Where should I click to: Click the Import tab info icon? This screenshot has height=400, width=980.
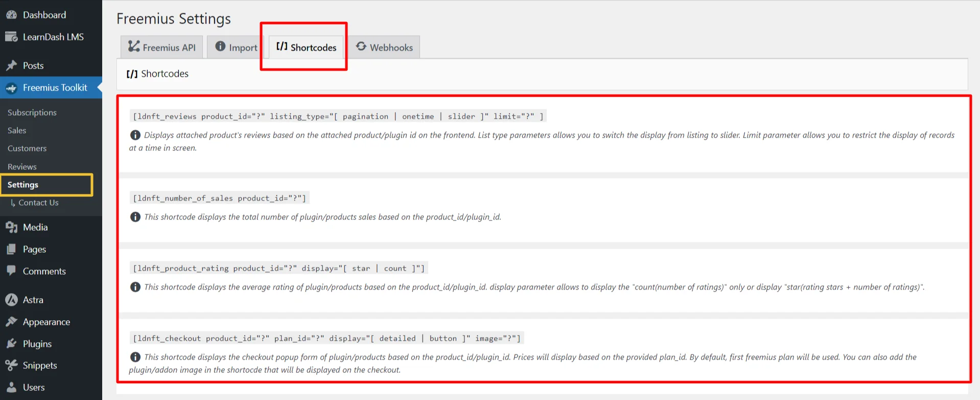point(220,47)
